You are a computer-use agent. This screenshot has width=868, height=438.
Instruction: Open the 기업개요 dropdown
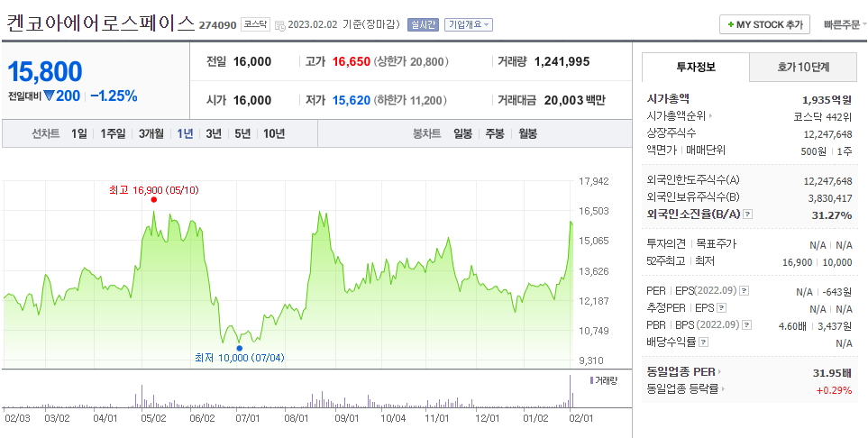point(469,25)
